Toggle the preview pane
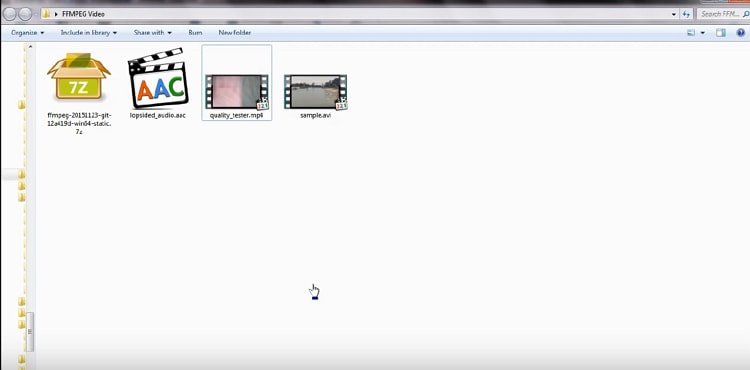 pos(721,33)
